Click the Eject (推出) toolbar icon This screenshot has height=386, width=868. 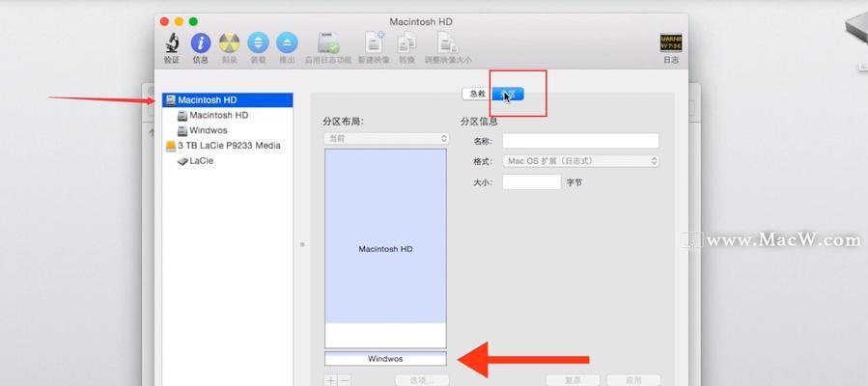click(x=287, y=43)
